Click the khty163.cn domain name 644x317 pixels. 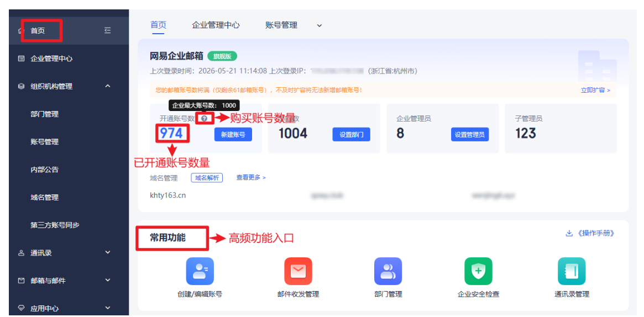(168, 195)
